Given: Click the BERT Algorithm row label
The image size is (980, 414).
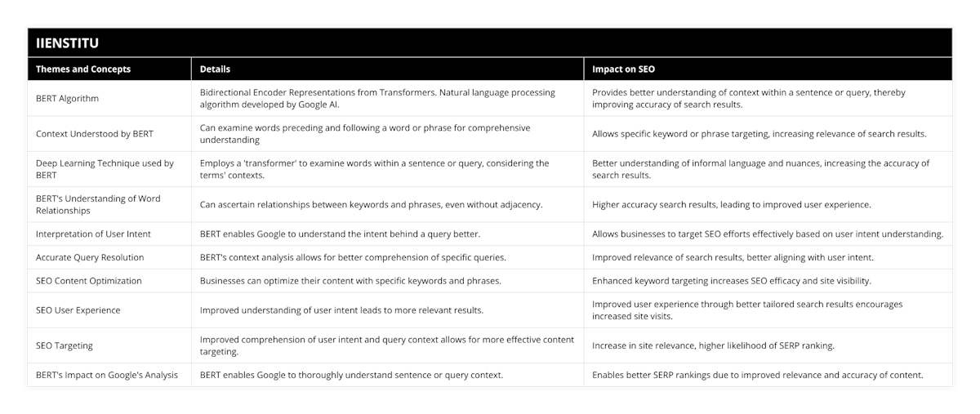Looking at the screenshot, I should pos(67,99).
